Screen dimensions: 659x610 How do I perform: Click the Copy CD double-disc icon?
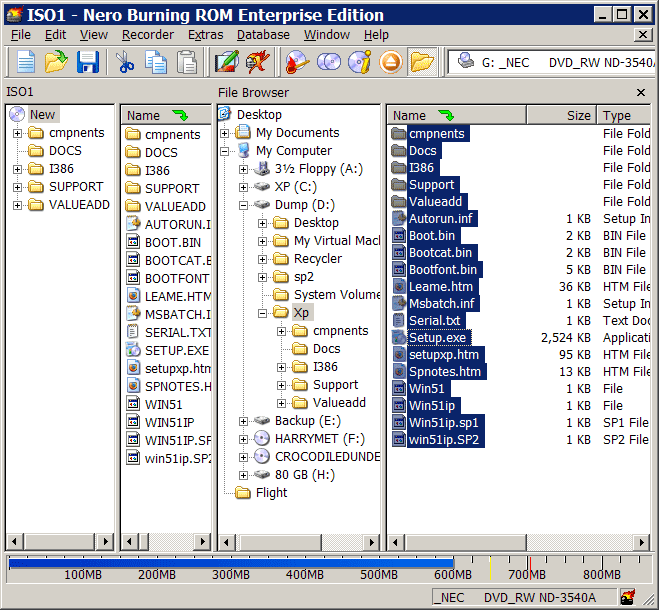[329, 62]
